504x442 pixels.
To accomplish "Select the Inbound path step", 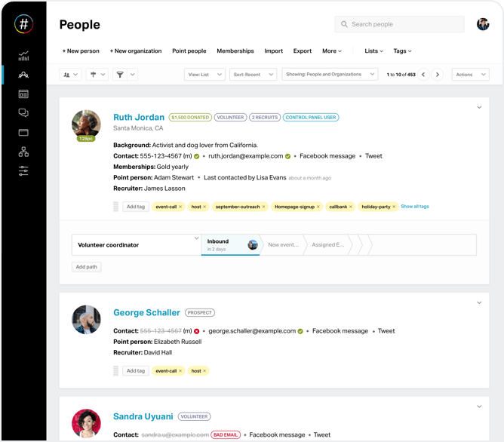I will pos(230,245).
